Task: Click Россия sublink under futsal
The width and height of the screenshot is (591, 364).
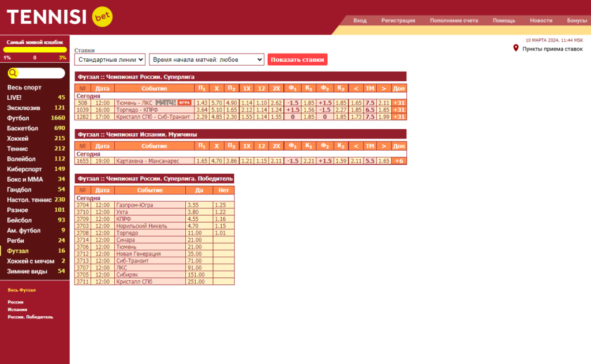Action: coord(16,302)
